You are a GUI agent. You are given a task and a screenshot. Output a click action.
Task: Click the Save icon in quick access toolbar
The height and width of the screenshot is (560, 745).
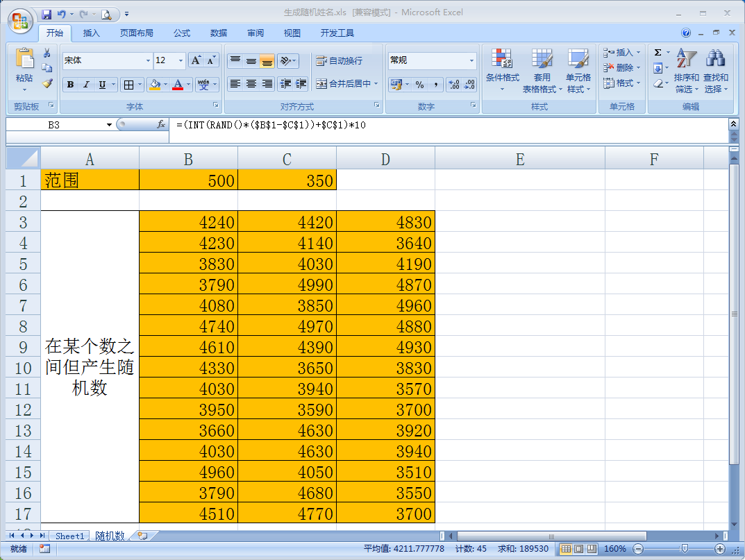(47, 14)
